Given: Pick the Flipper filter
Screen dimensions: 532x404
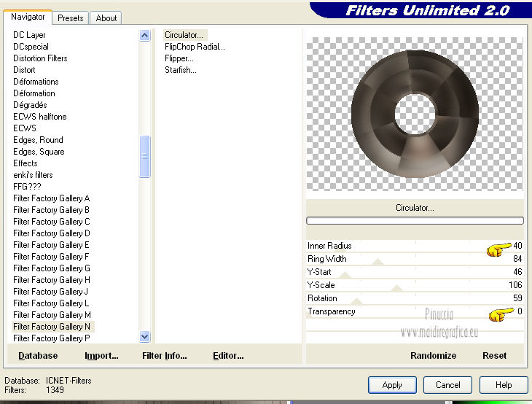Looking at the screenshot, I should coord(179,58).
